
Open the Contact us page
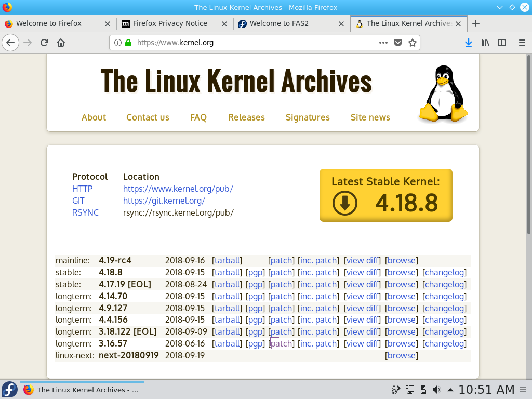(x=148, y=117)
